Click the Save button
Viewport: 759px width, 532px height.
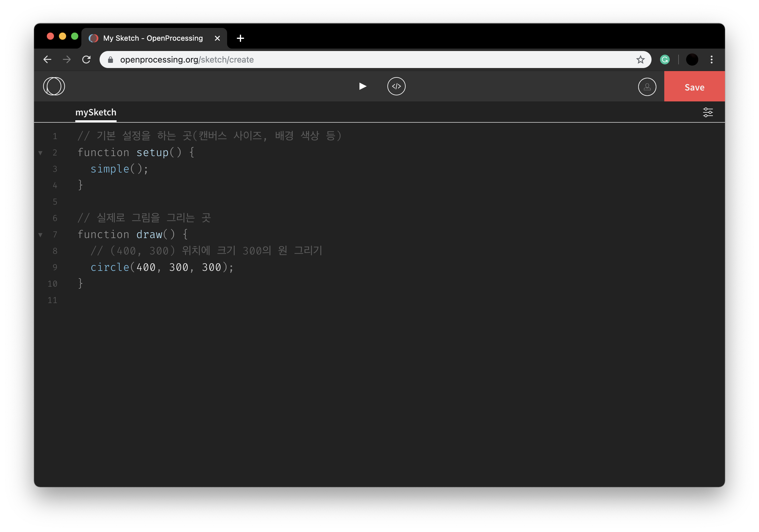[x=694, y=87]
